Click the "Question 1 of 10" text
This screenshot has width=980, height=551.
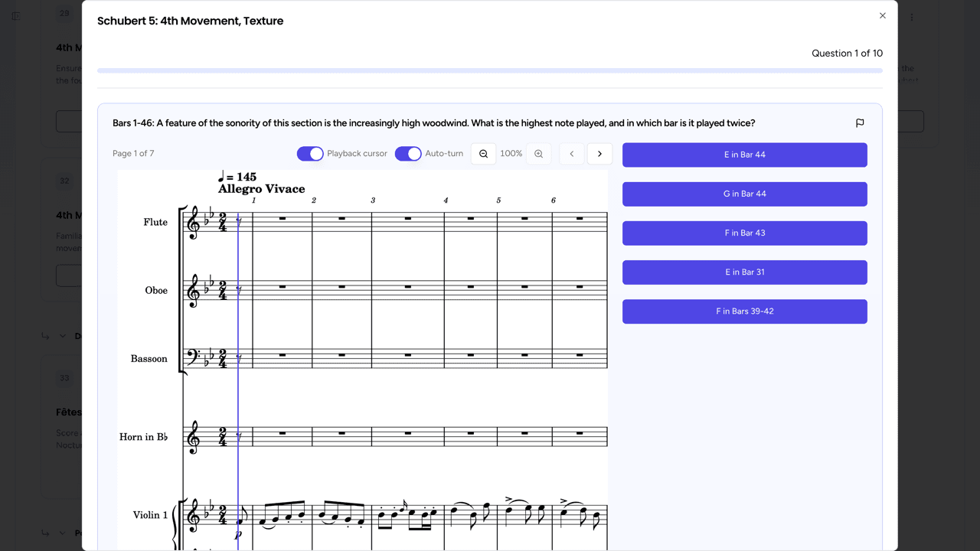847,54
